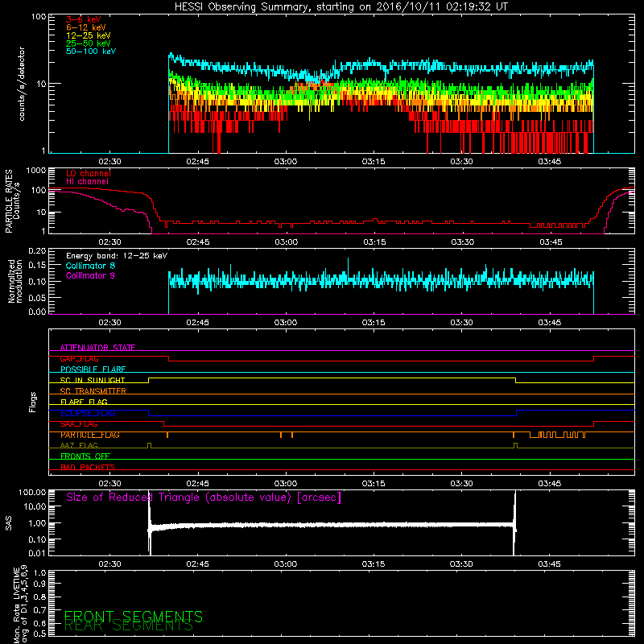This screenshot has width=644, height=644.
Task: Select the "HI channel" legend label
Action: 88,182
